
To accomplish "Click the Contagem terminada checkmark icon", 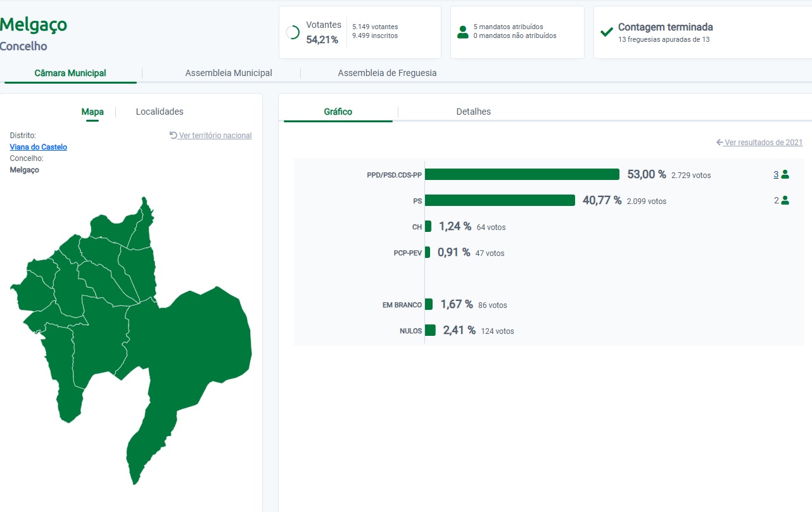I will pyautogui.click(x=607, y=32).
